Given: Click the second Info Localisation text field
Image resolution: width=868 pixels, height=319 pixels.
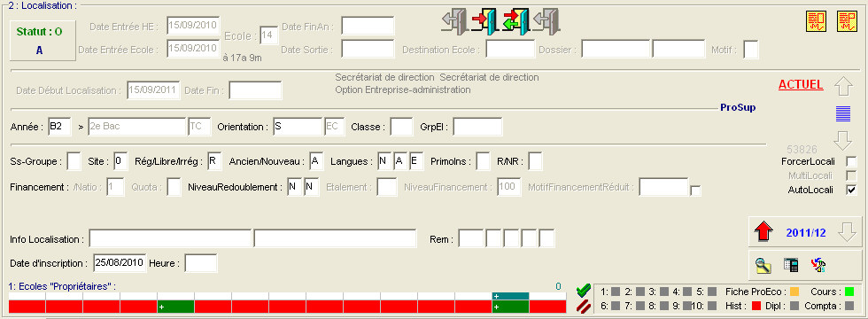Looking at the screenshot, I should pos(335,238).
